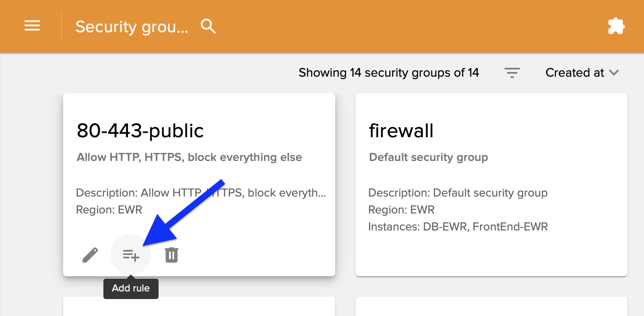Delete 80-443-public using the trash icon
The width and height of the screenshot is (644, 316).
pyautogui.click(x=172, y=255)
